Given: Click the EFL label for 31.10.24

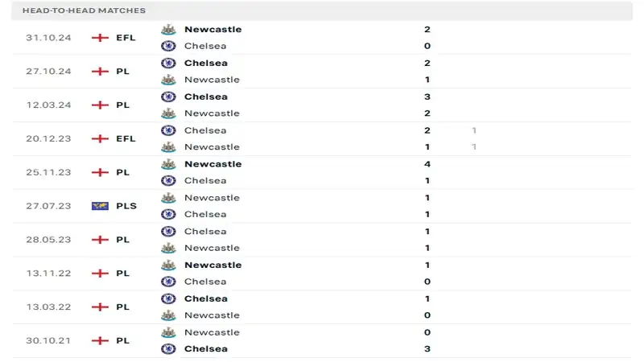Looking at the screenshot, I should 126,38.
